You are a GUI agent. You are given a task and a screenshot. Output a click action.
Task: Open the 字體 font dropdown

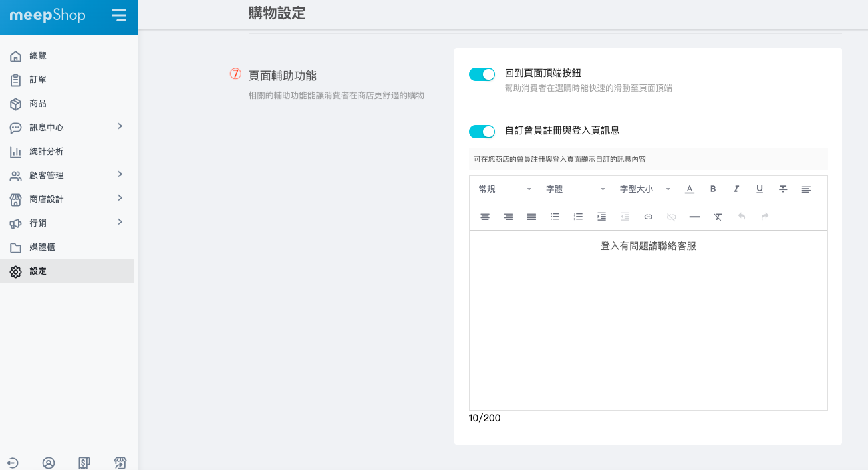(x=575, y=189)
